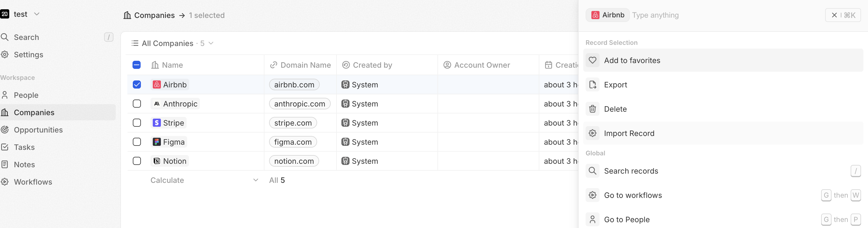Open the Created by column header
868x228 pixels.
point(387,65)
